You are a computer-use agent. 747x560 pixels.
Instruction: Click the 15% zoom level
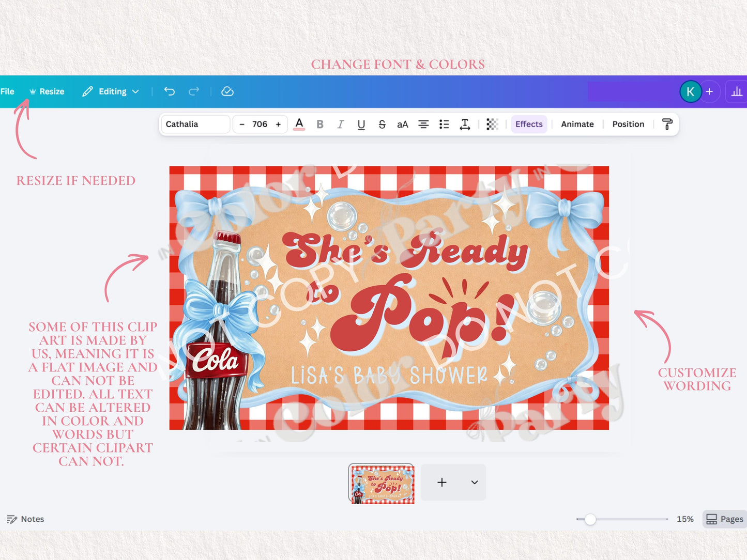[685, 519]
